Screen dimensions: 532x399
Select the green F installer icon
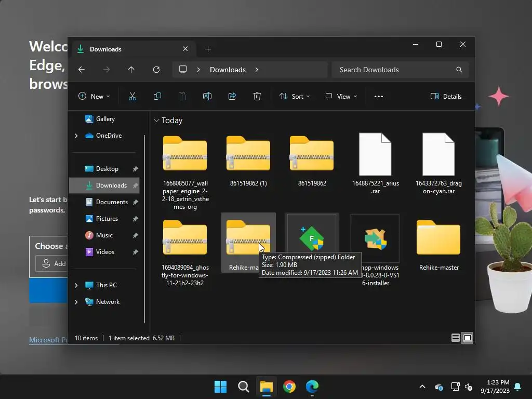(312, 238)
